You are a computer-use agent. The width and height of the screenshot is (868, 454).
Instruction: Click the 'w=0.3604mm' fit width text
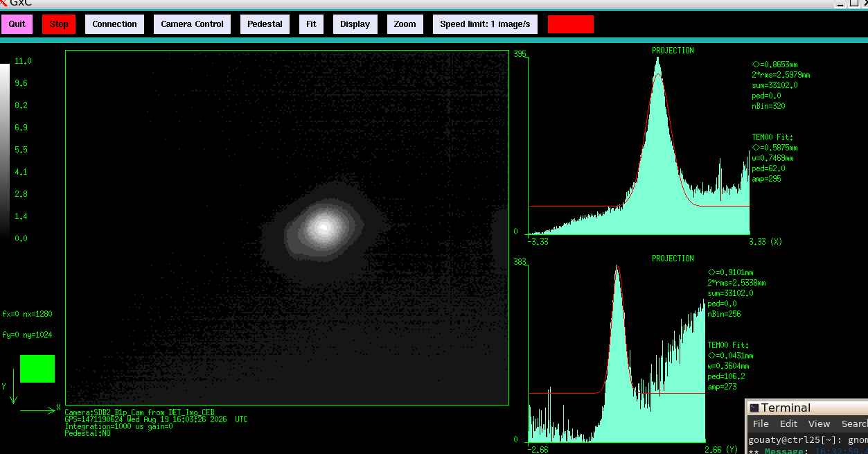click(x=729, y=366)
